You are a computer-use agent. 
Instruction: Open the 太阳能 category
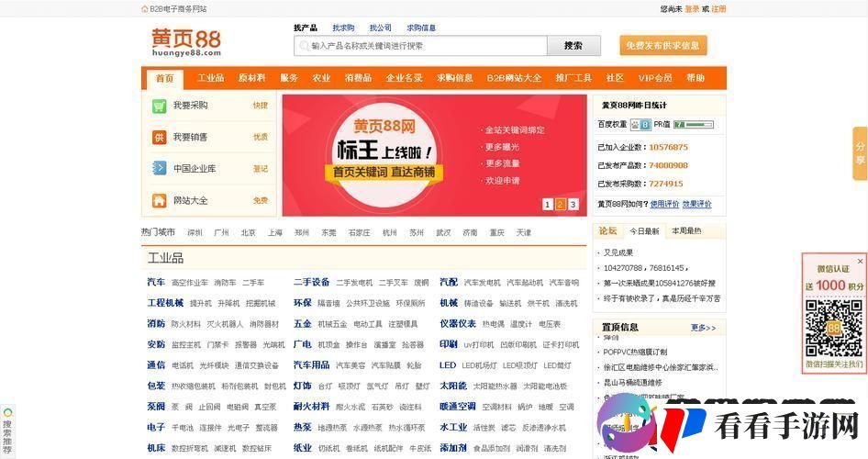(x=453, y=386)
